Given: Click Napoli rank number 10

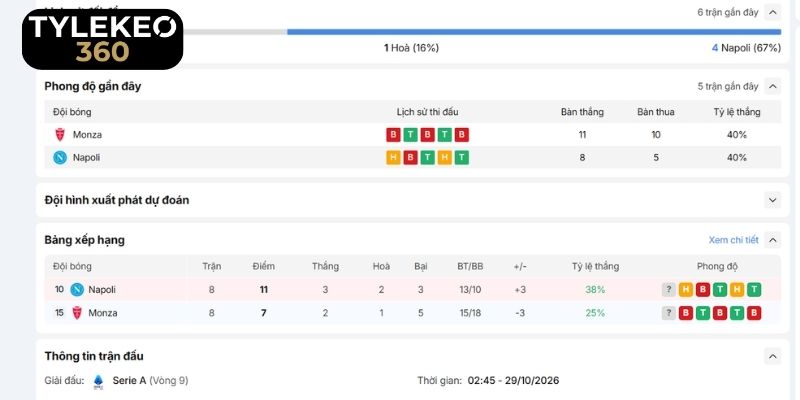Looking at the screenshot, I should coord(59,289).
